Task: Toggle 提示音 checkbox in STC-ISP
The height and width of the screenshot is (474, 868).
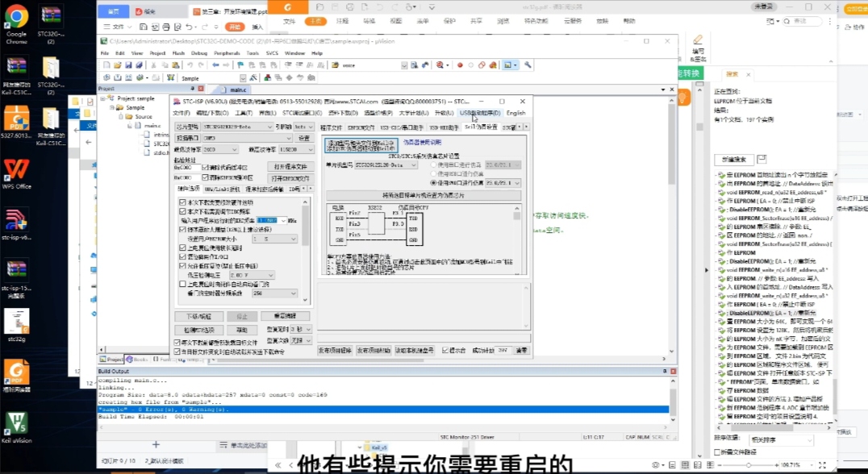Action: (x=445, y=350)
